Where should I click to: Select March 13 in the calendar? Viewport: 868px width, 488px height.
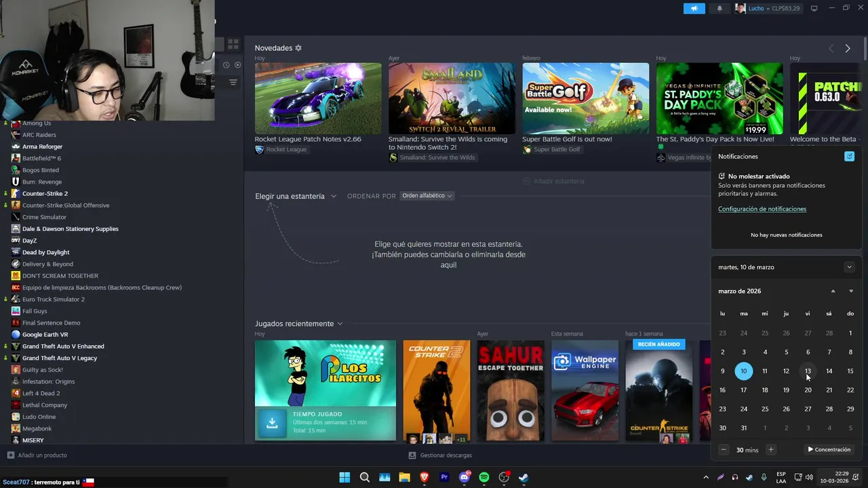[808, 371]
